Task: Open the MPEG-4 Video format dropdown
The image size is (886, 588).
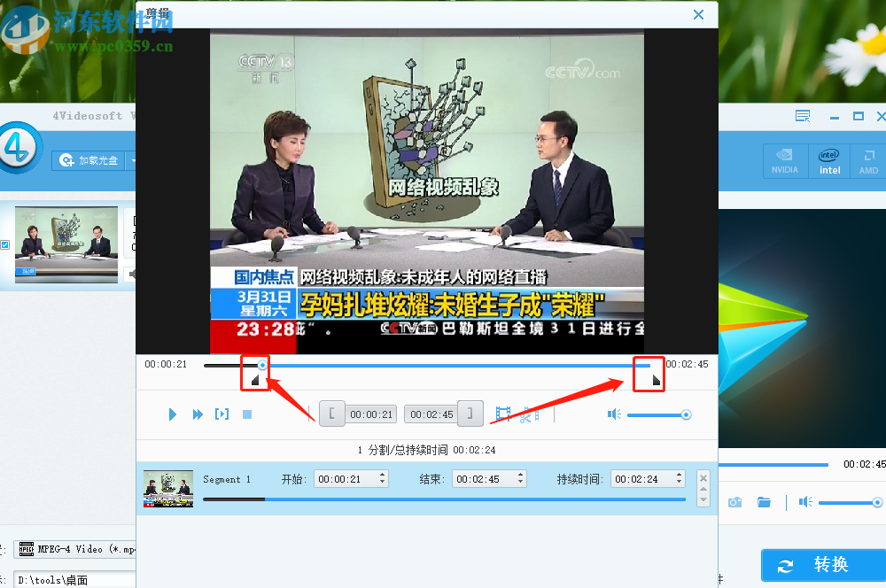Action: pyautogui.click(x=74, y=549)
